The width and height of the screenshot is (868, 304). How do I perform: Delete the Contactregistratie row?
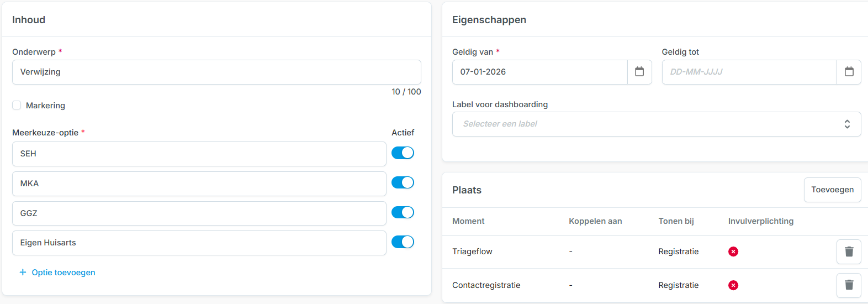pyautogui.click(x=849, y=285)
